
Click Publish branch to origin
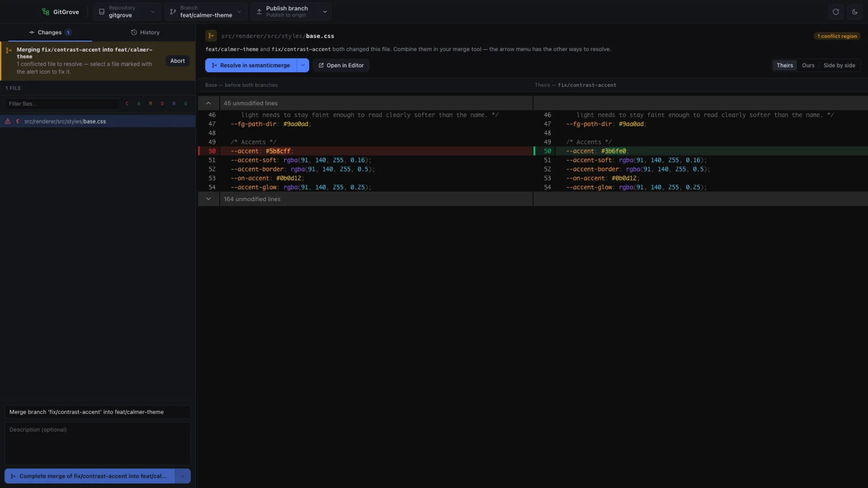(x=284, y=11)
